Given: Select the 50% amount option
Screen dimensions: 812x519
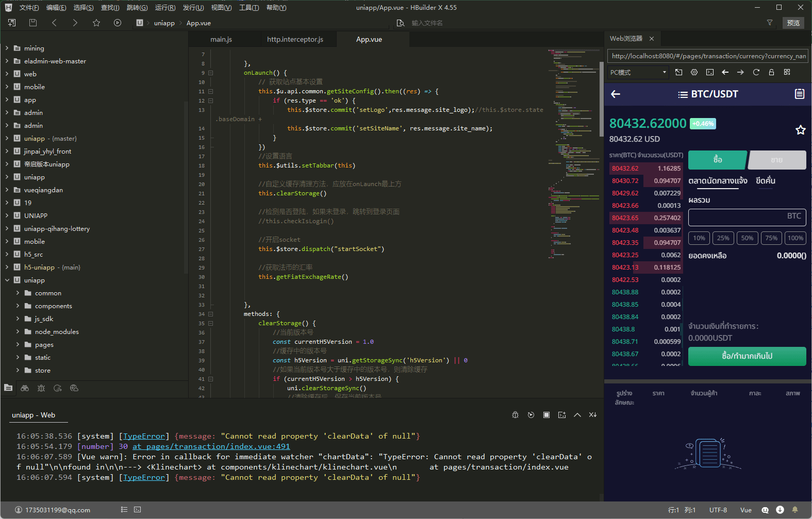Looking at the screenshot, I should tap(747, 238).
